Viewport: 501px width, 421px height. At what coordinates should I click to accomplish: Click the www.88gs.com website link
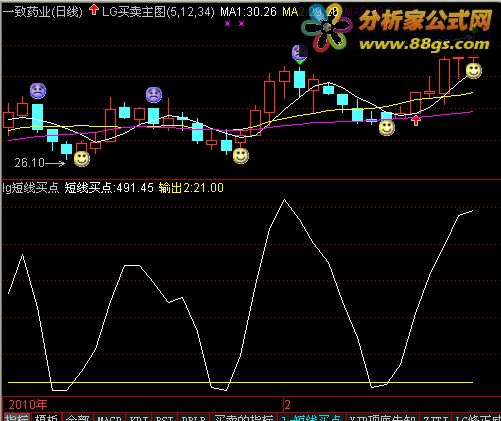tap(424, 44)
